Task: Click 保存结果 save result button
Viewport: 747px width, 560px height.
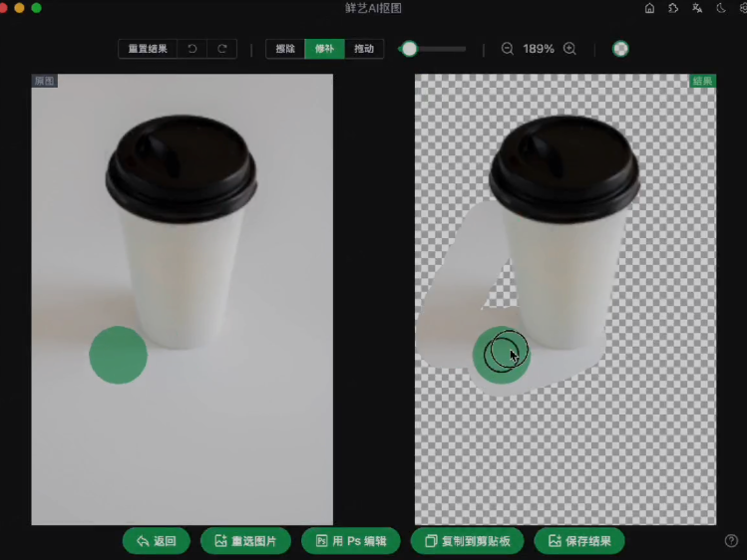Action: click(579, 541)
